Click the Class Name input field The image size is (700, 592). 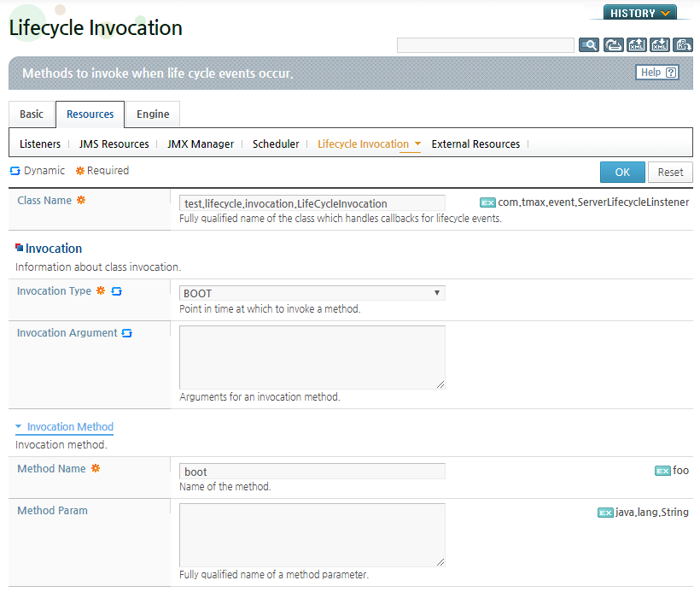click(312, 203)
